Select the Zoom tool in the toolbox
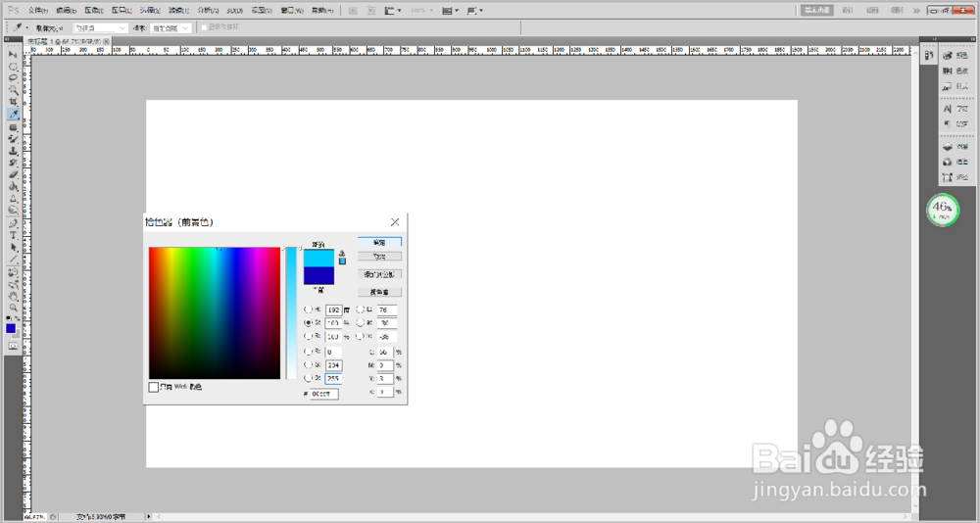980x523 pixels. point(13,309)
